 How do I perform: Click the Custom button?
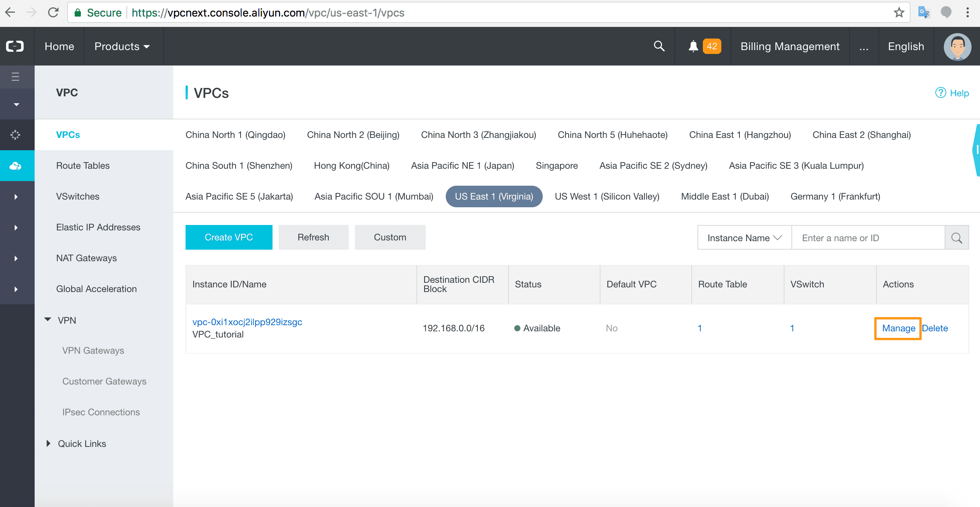pos(390,237)
